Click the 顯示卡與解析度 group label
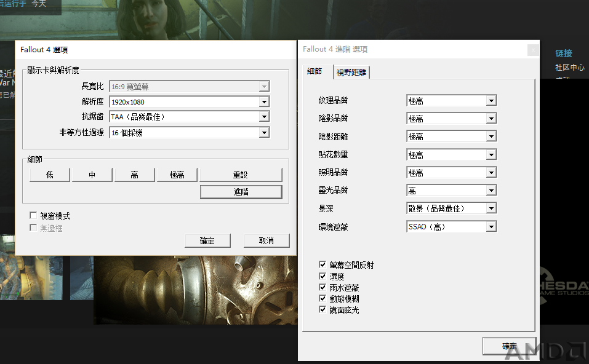Viewport: 589px width, 364px height. 53,70
